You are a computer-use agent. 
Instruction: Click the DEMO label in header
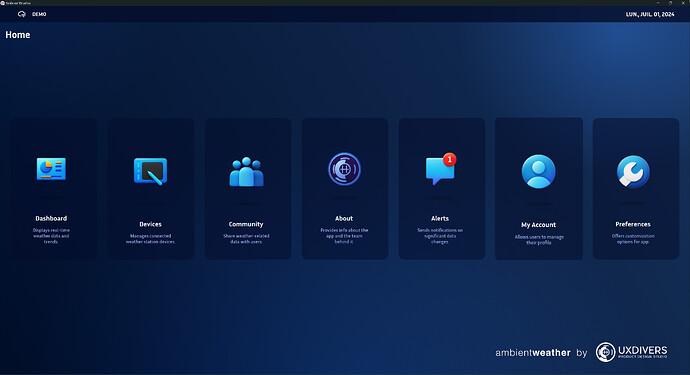pos(39,14)
